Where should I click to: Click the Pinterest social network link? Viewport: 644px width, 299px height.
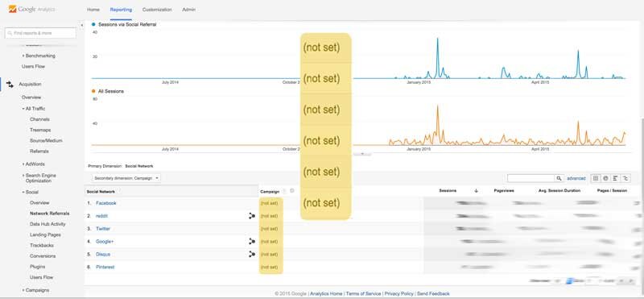tap(105, 267)
